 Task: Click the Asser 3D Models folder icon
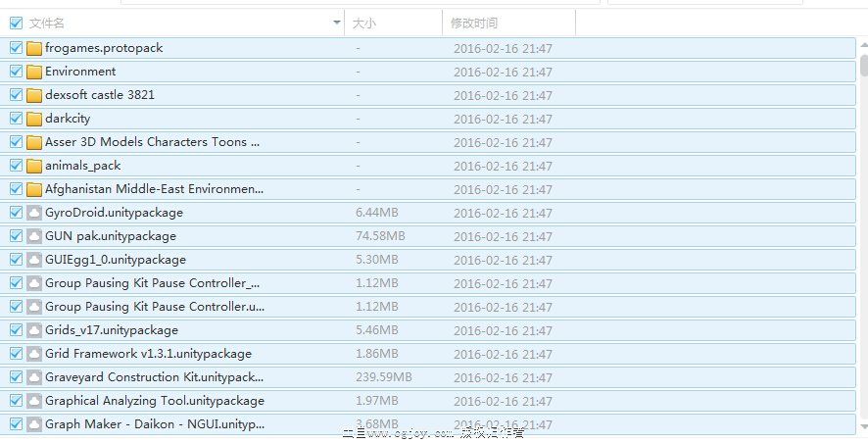coord(33,142)
